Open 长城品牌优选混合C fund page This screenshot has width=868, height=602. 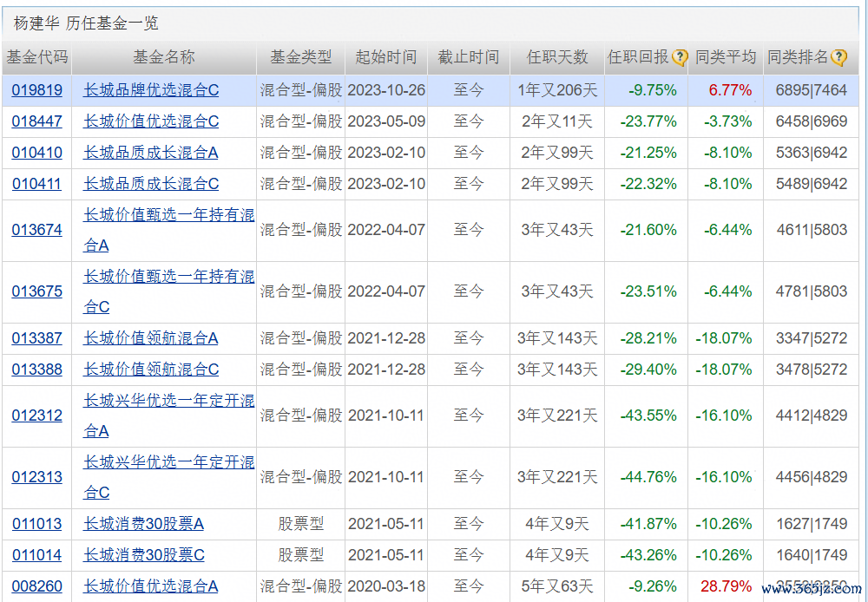151,90
